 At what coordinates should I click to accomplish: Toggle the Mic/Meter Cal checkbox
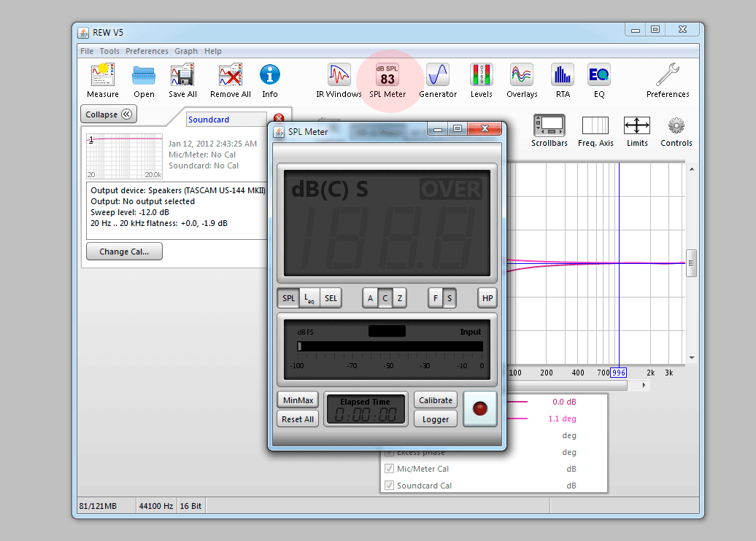390,469
